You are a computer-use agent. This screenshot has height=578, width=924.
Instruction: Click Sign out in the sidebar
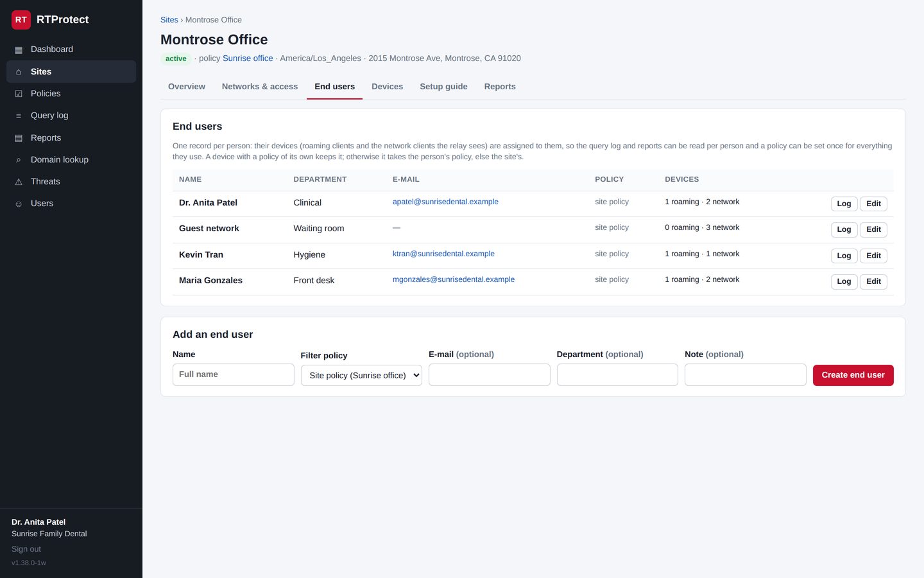coord(26,549)
